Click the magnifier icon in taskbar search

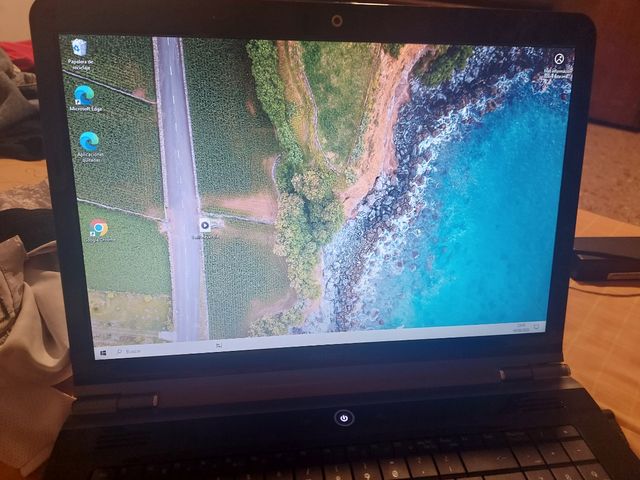(117, 352)
